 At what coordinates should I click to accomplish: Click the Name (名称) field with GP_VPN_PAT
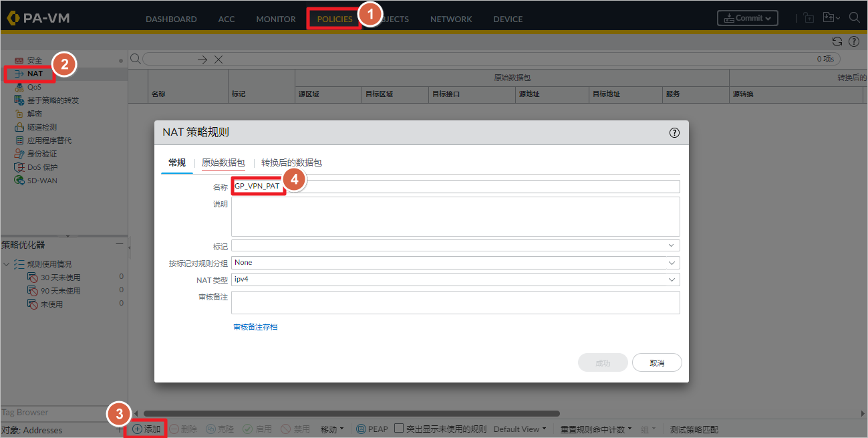(x=456, y=186)
